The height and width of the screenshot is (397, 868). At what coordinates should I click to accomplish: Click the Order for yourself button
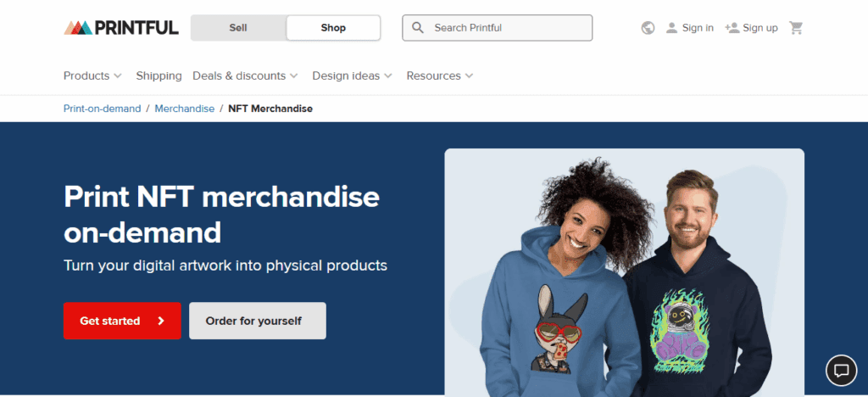[258, 321]
